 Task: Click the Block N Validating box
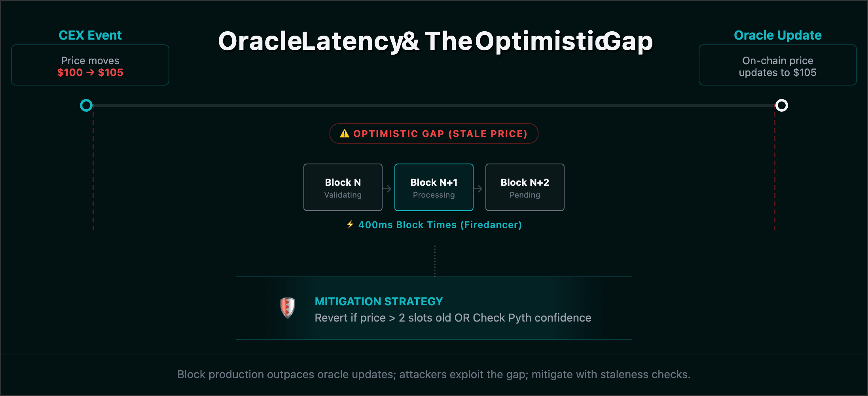pos(343,187)
